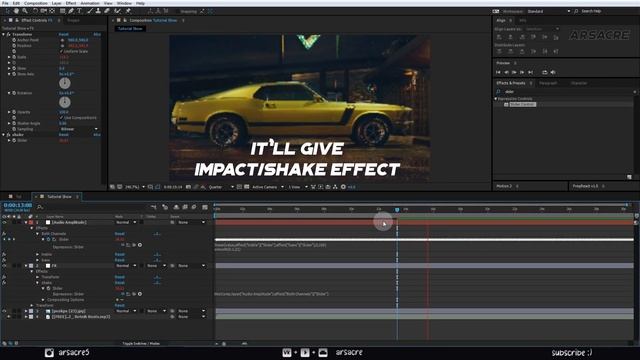Viewport: 640px width, 360px height.
Task: Select the Type text tool
Action: click(x=80, y=11)
